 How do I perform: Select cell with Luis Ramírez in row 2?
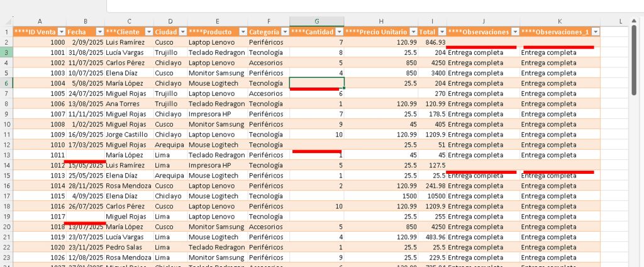(x=130, y=42)
